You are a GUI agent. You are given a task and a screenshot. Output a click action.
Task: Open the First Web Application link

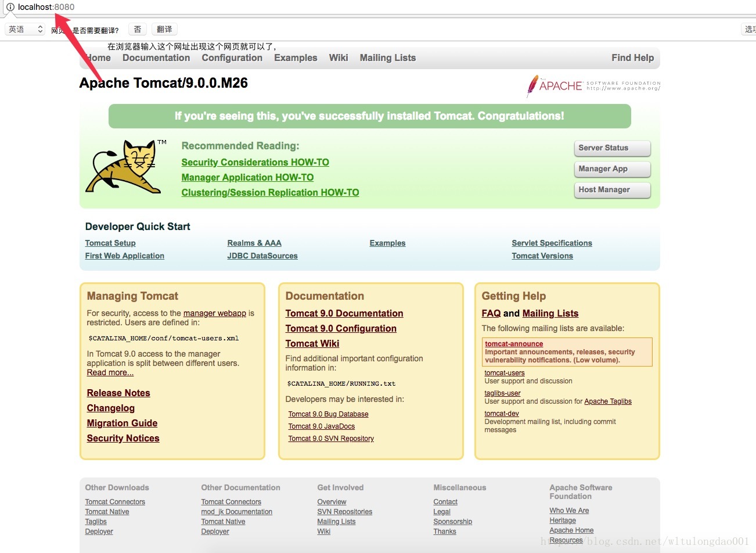125,256
